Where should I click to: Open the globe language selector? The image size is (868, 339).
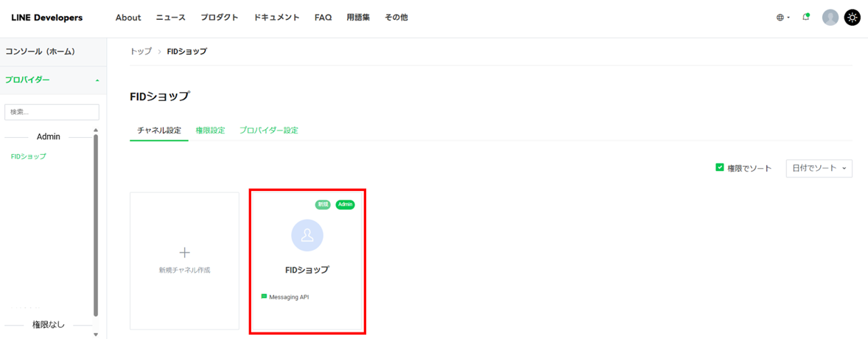[783, 18]
